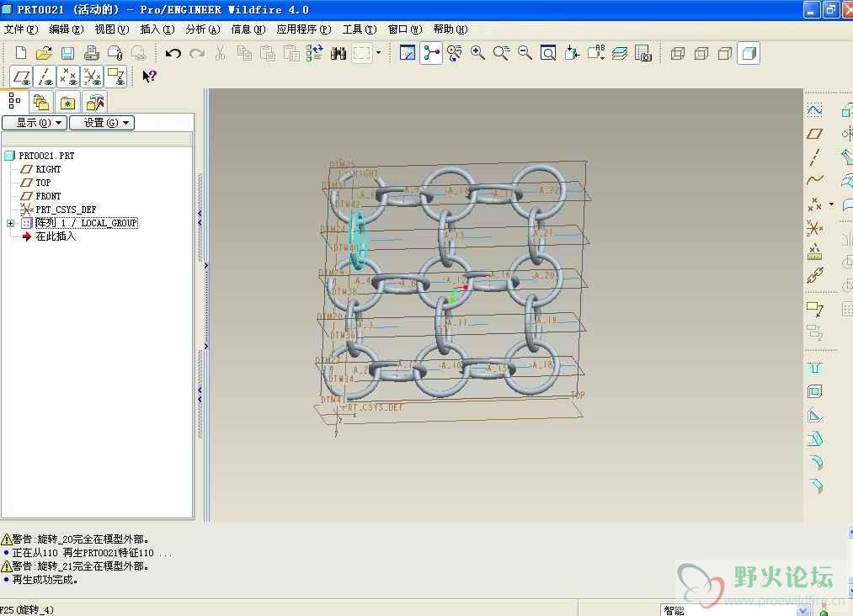Toggle annotation element display
This screenshot has width=853, height=616.
pyautogui.click(x=116, y=77)
